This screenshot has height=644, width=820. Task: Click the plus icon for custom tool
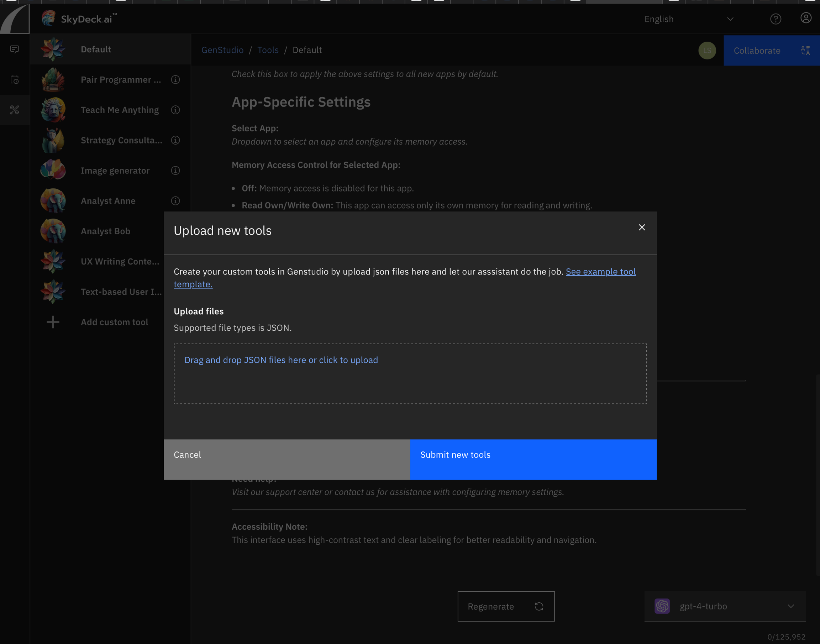coord(53,322)
